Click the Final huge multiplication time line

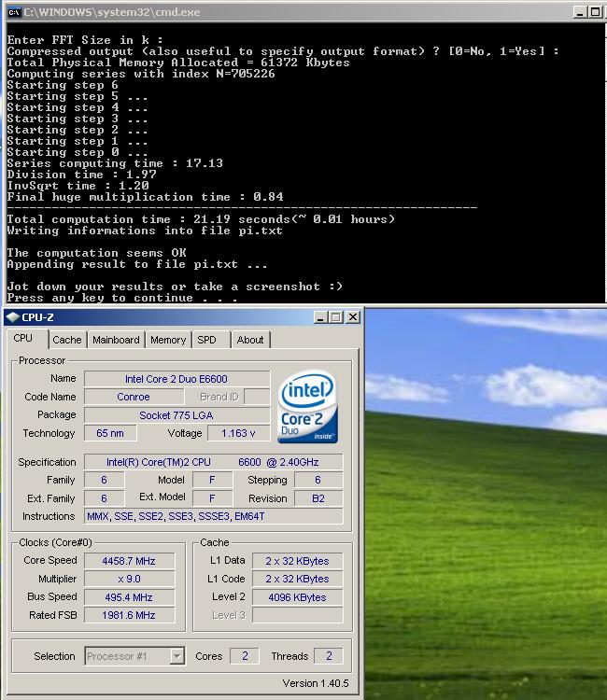click(145, 197)
